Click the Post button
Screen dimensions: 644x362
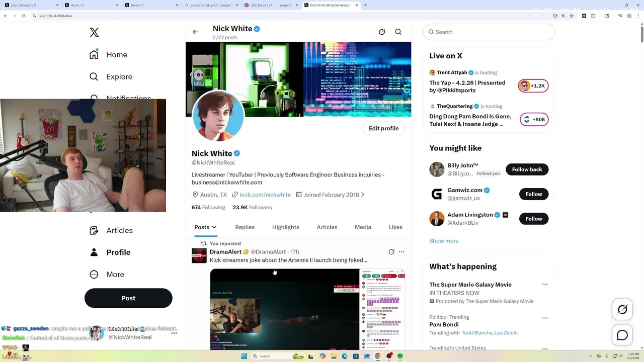tap(128, 298)
